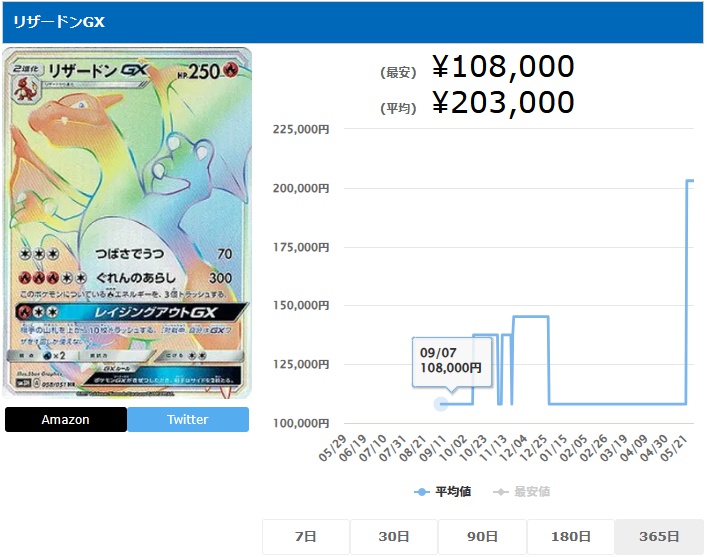
Task: Click the リザードンGX header title
Action: point(59,22)
